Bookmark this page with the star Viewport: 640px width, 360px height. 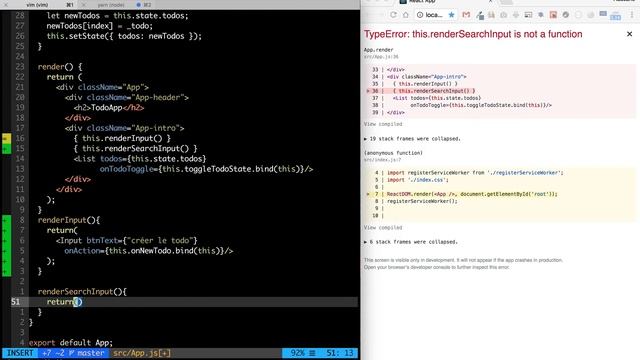(451, 15)
